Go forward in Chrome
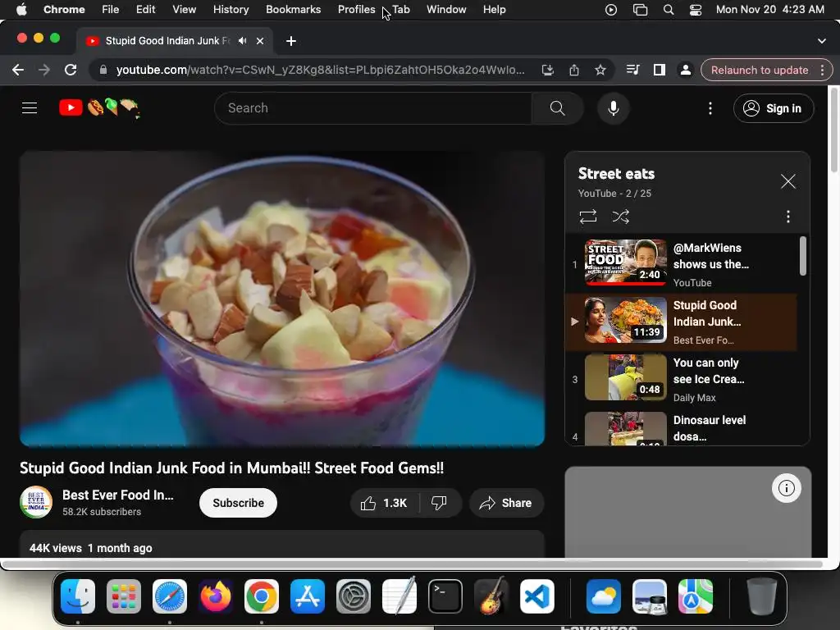The height and width of the screenshot is (630, 840). click(44, 71)
